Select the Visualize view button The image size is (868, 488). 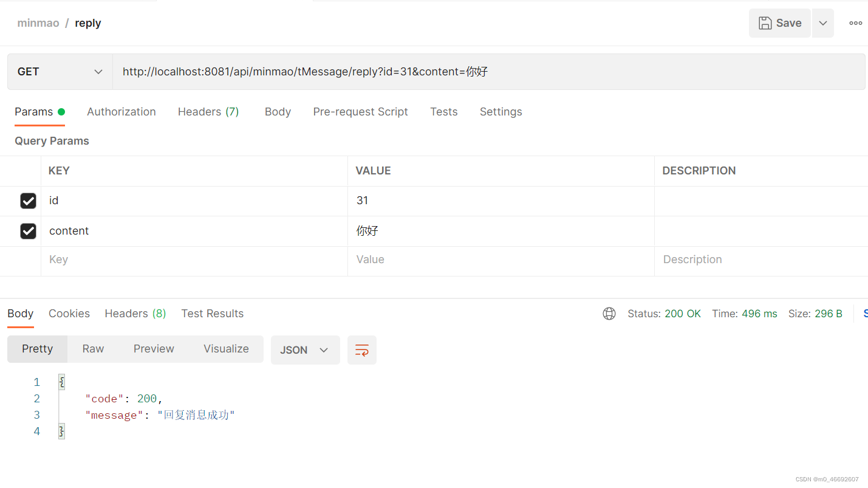[226, 349]
